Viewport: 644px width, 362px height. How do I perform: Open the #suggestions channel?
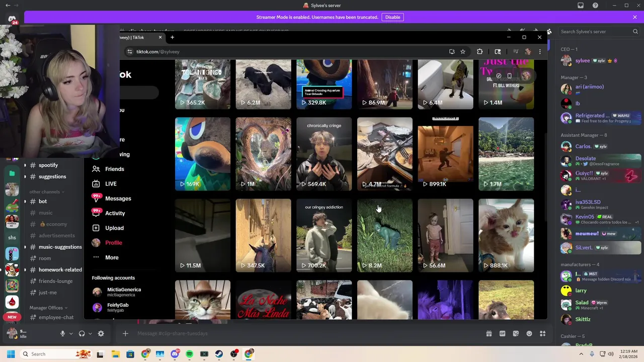[x=53, y=176]
